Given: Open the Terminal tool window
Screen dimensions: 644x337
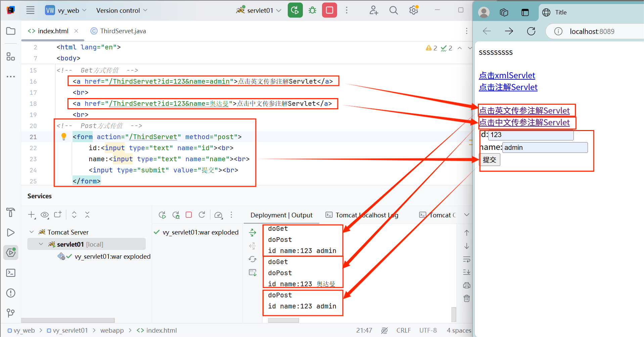Looking at the screenshot, I should [10, 273].
